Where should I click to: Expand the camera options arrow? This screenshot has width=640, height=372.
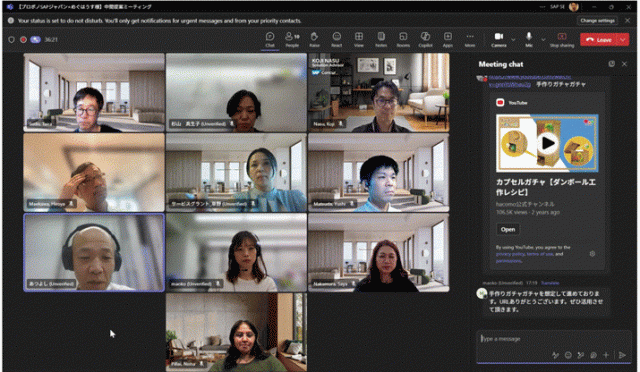(513, 40)
